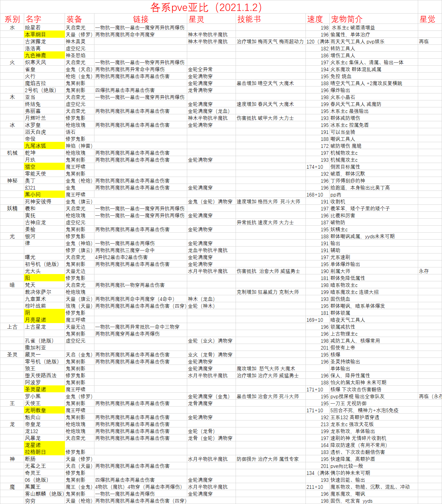This screenshot has width=442, height=504.
Task: Select the 链接 column header
Action: coord(141,19)
